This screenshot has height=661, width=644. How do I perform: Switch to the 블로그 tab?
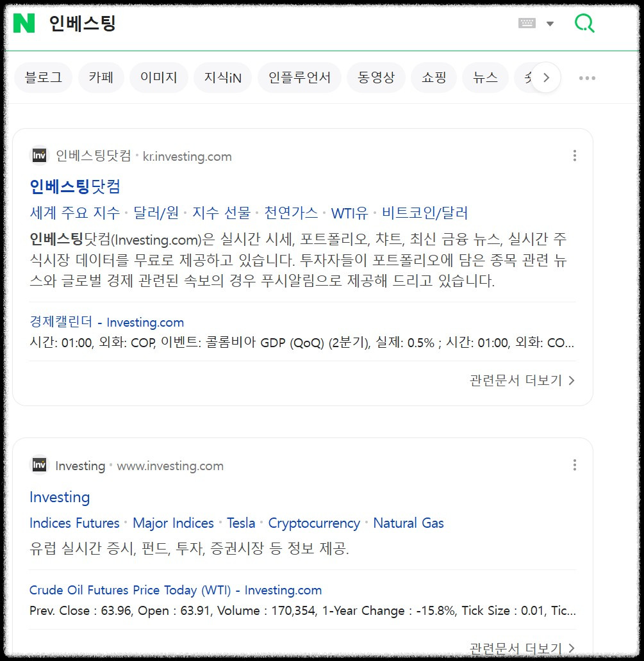44,78
